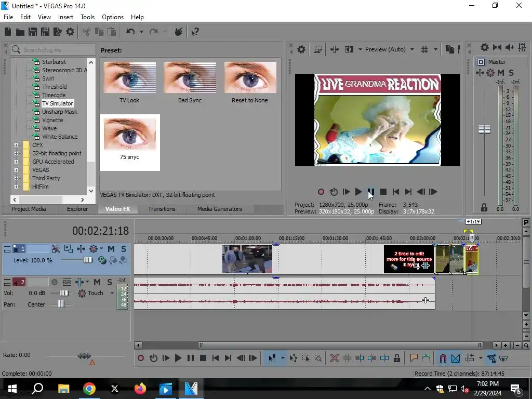Open Master bus audio properties gear
Image resolution: width=532 pixels, height=399 pixels.
[485, 47]
